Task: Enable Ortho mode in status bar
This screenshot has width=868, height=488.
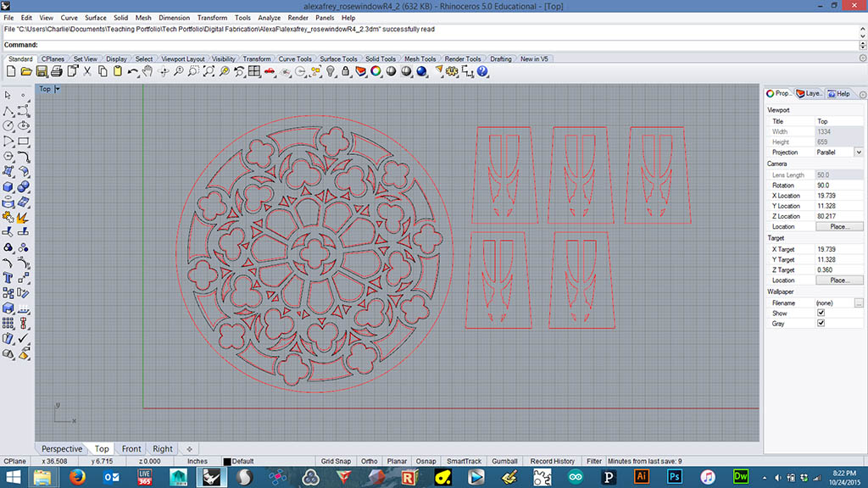Action: click(369, 461)
